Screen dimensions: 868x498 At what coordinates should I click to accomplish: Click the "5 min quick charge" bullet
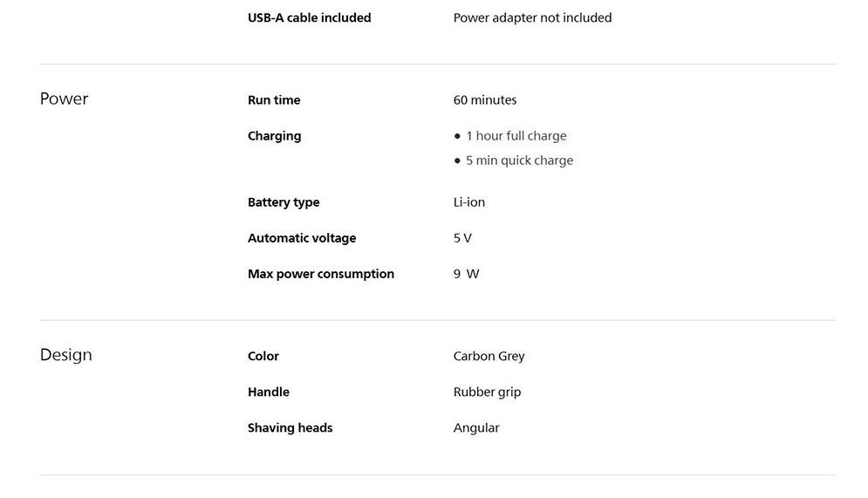[519, 160]
